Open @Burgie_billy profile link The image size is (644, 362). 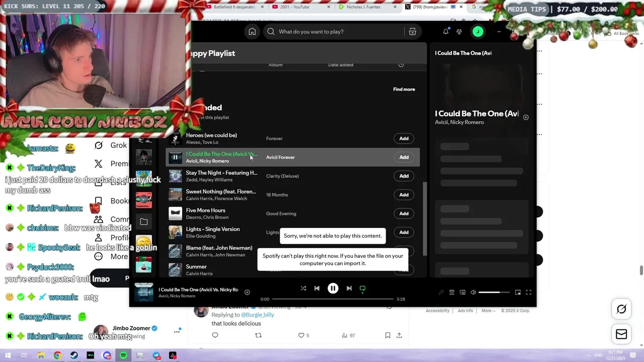pos(258,315)
